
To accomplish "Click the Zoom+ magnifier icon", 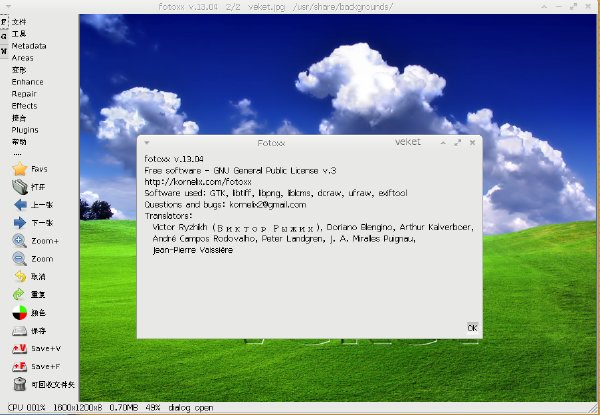I will pyautogui.click(x=19, y=241).
